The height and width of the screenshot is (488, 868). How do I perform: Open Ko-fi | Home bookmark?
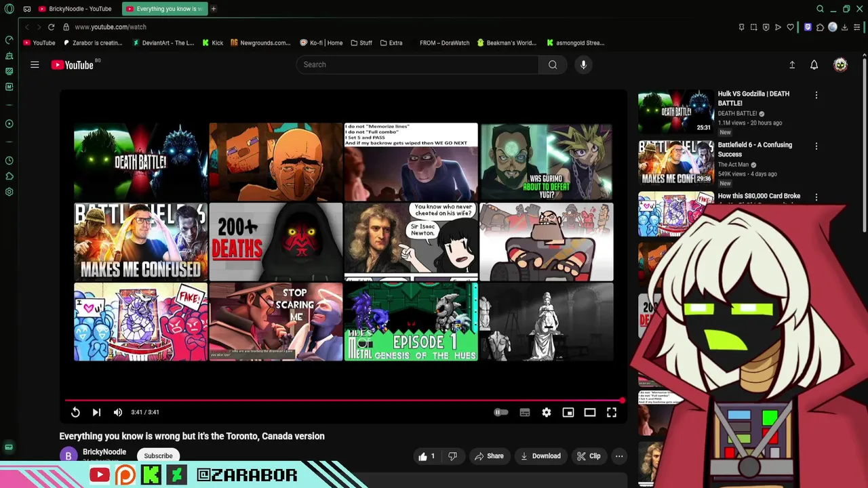click(321, 43)
